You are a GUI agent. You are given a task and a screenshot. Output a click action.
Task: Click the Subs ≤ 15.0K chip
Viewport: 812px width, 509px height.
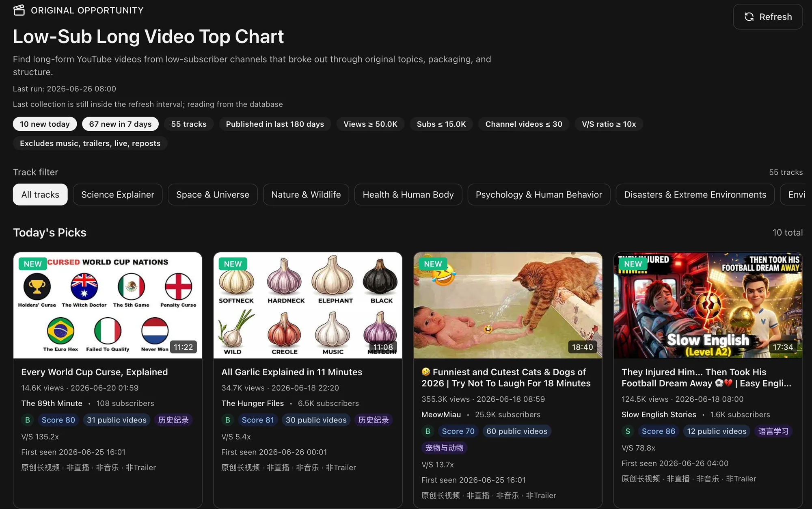(x=441, y=124)
